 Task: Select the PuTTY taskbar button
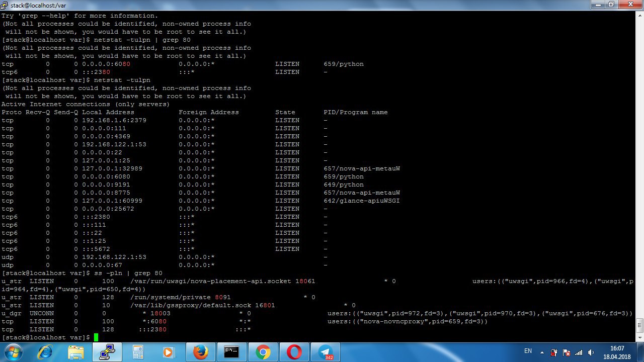[x=107, y=352]
